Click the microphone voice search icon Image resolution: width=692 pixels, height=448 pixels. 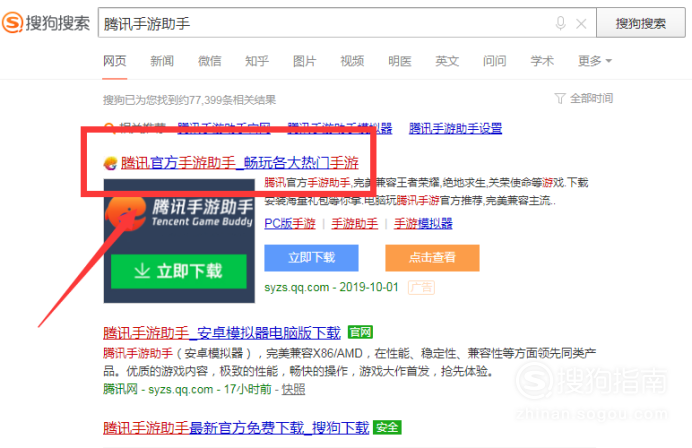coord(560,23)
